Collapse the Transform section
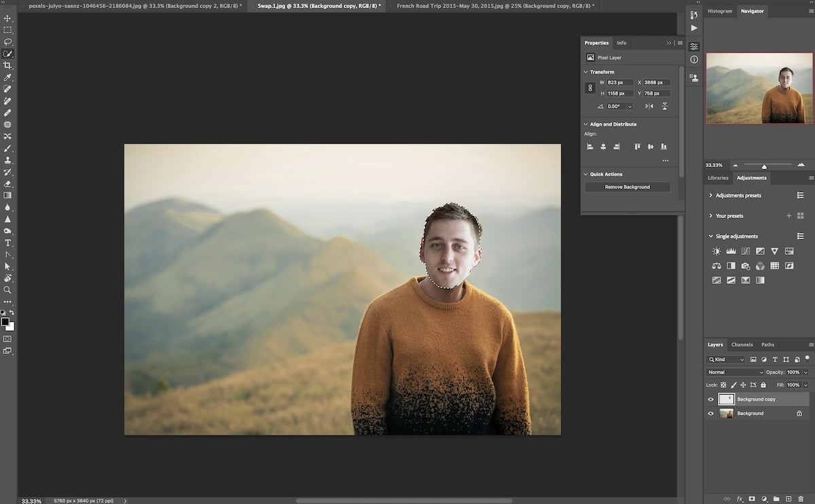Screen dimensions: 815x504 [x=585, y=71]
